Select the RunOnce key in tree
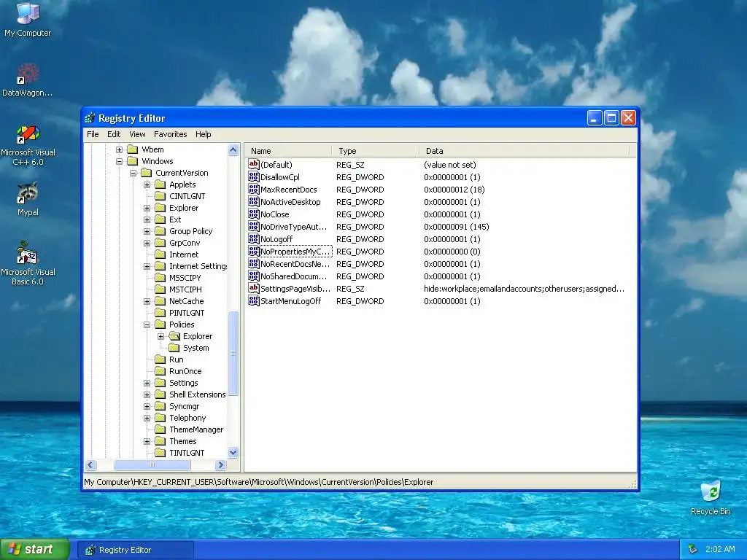This screenshot has height=560, width=747. (185, 371)
